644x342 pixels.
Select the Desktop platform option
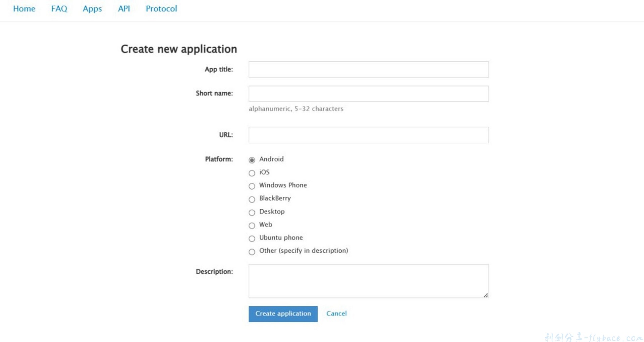click(x=252, y=213)
